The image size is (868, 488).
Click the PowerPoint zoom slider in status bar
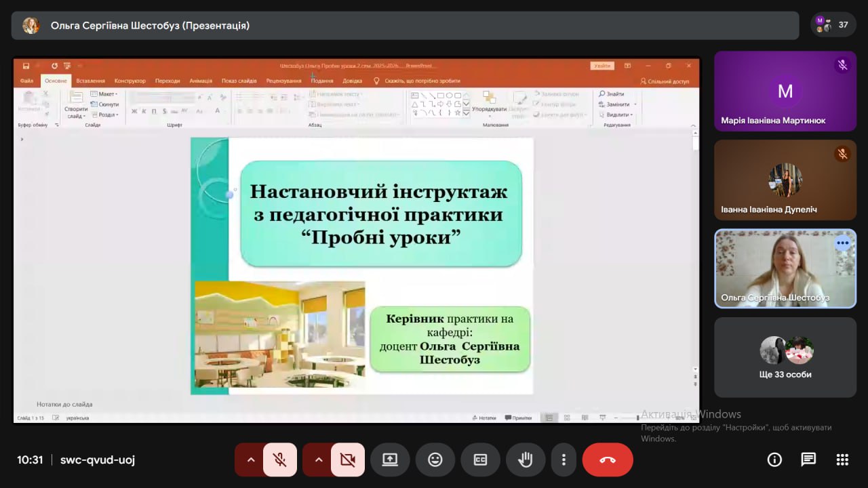click(637, 418)
